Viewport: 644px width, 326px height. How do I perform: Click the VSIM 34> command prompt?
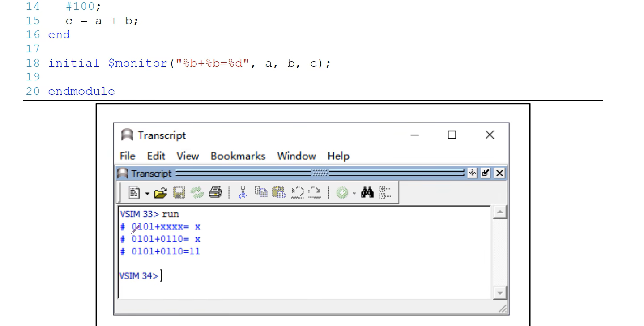click(139, 276)
